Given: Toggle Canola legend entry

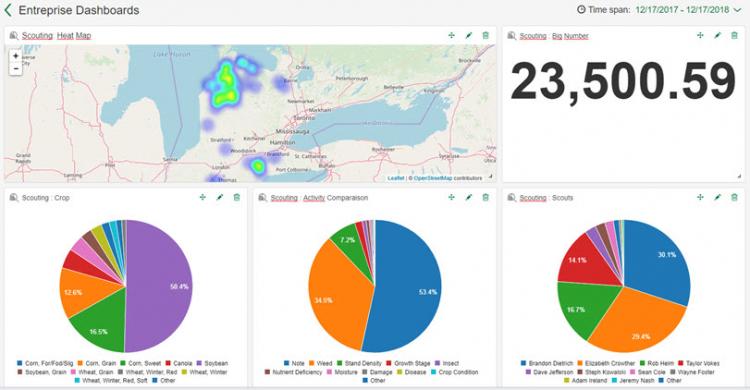Looking at the screenshot, I should point(178,364).
